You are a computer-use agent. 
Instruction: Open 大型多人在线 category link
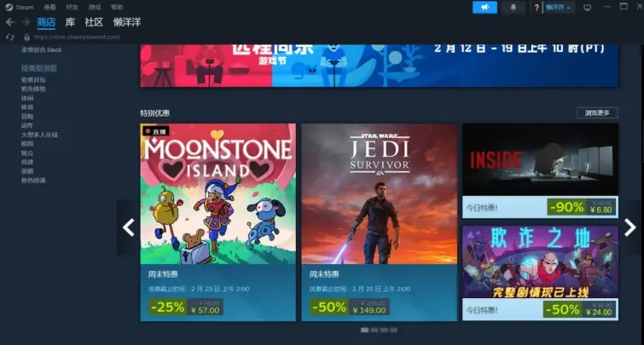(x=39, y=135)
